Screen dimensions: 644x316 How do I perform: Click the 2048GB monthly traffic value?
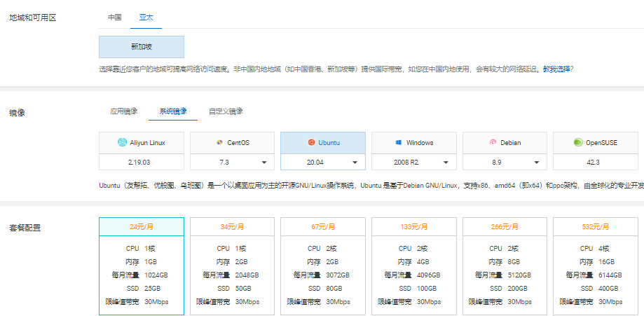coord(247,275)
